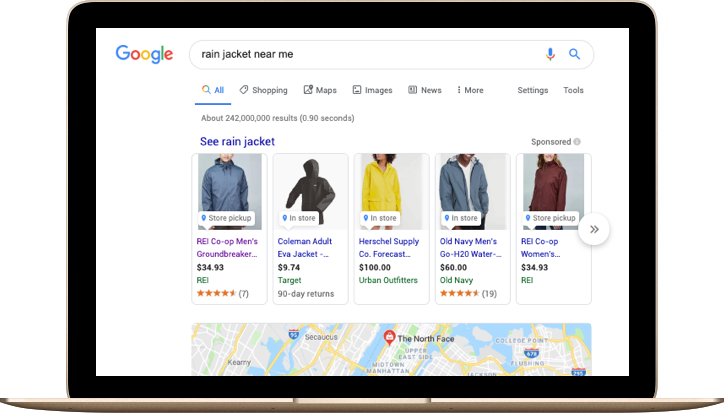
Task: Click The North Face map pin
Action: click(x=389, y=337)
